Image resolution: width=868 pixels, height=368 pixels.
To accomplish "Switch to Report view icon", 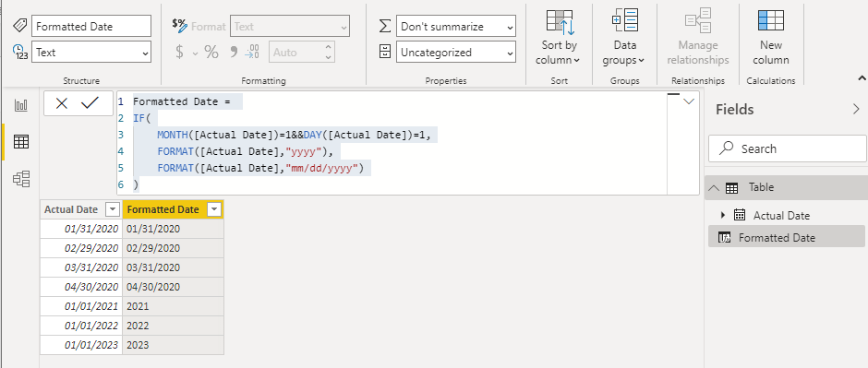I will pos(21,105).
